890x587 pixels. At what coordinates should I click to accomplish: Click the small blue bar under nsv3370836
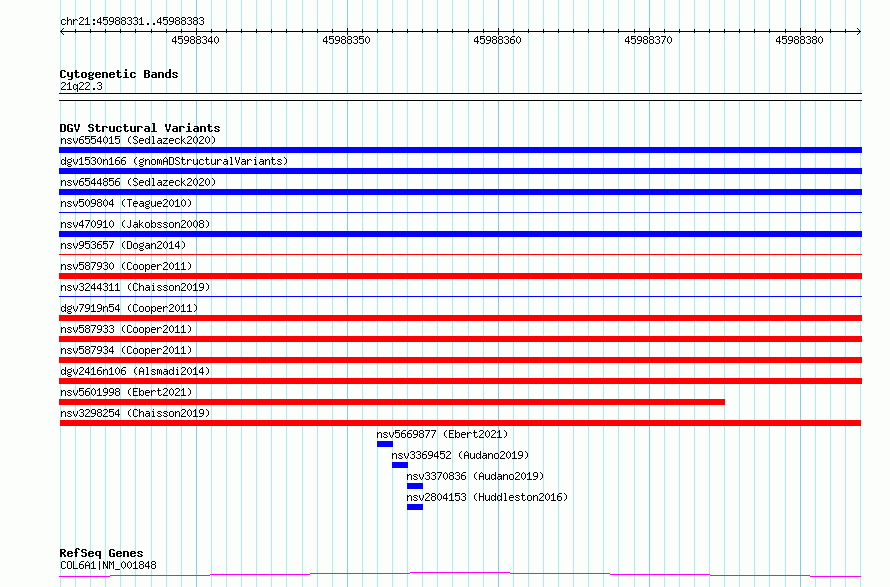coord(415,486)
